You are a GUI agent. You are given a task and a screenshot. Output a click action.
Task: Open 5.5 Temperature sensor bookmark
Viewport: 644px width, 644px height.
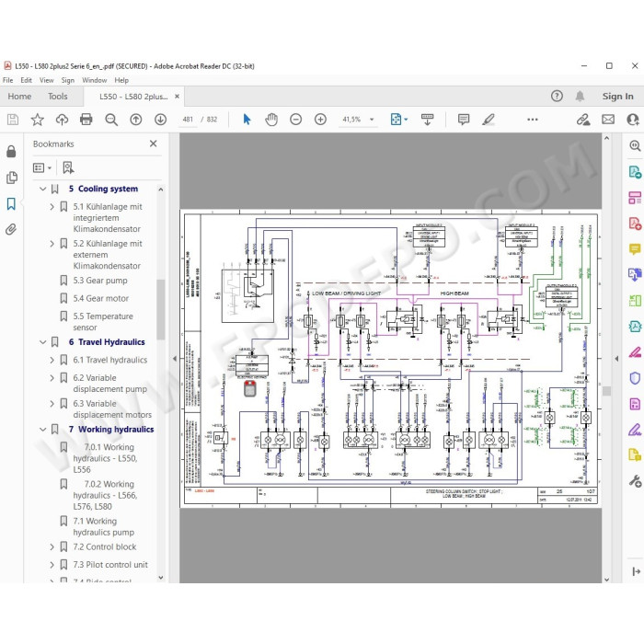pyautogui.click(x=103, y=322)
